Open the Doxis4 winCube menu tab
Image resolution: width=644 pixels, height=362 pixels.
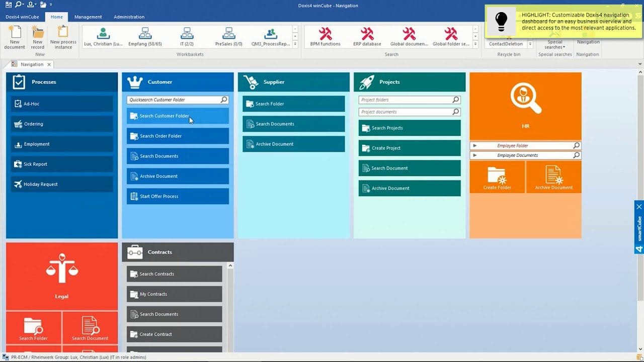tap(22, 17)
